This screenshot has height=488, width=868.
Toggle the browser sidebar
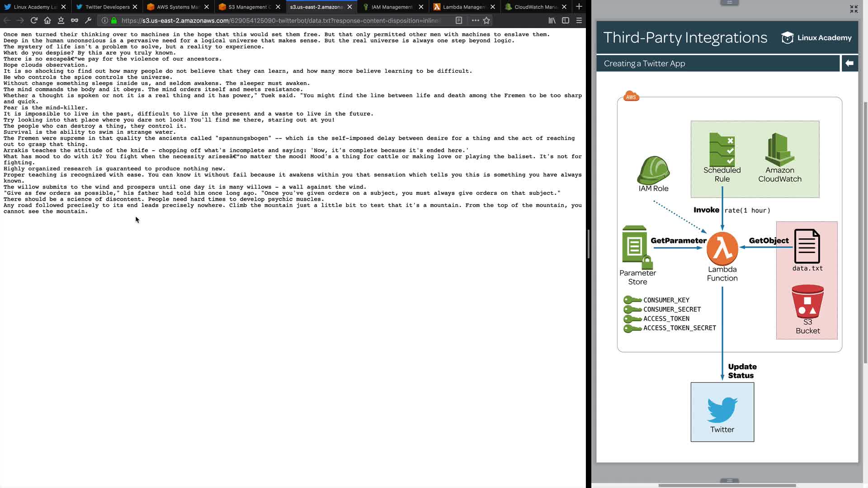click(566, 20)
